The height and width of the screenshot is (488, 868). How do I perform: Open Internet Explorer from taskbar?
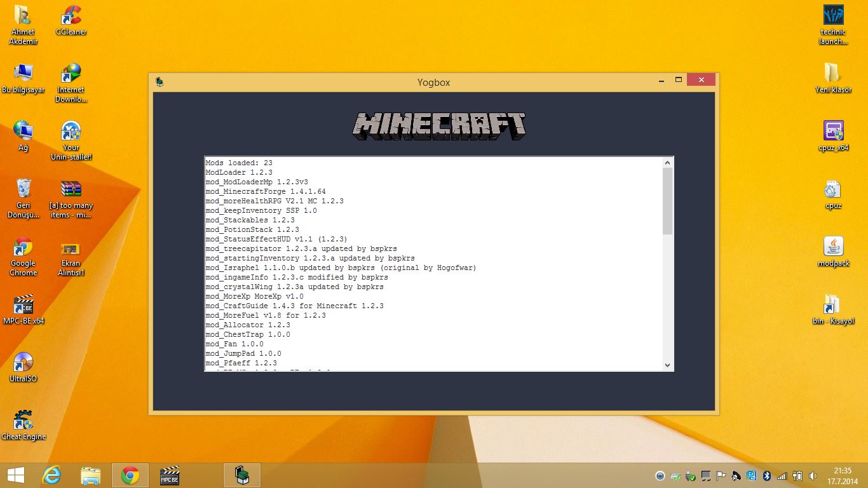coord(51,475)
